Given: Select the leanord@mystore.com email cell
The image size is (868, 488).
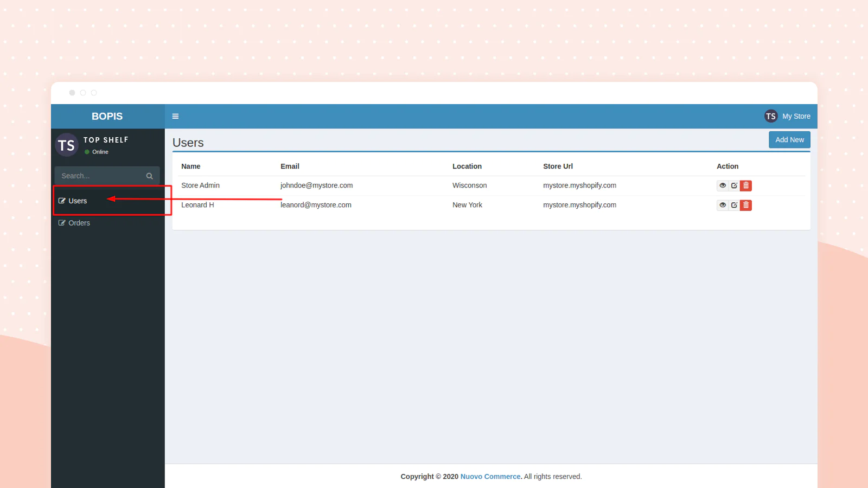Looking at the screenshot, I should [316, 205].
